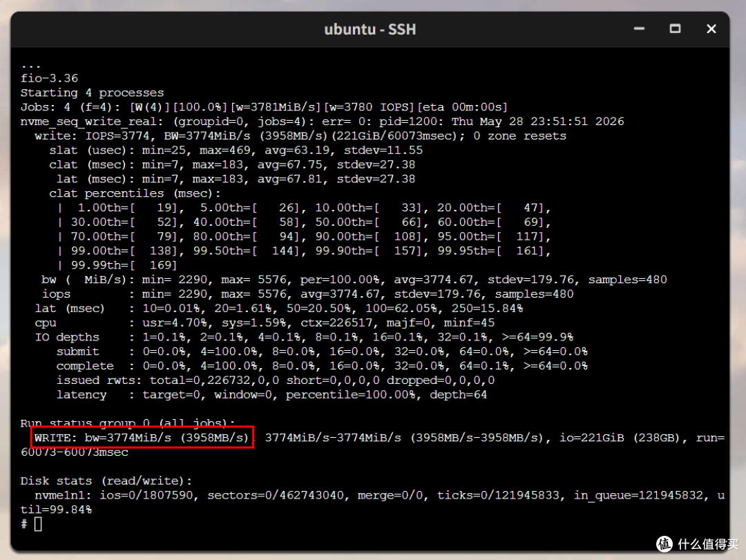Click the 'fio-3.36' version line
This screenshot has height=560, width=746.
[x=49, y=78]
